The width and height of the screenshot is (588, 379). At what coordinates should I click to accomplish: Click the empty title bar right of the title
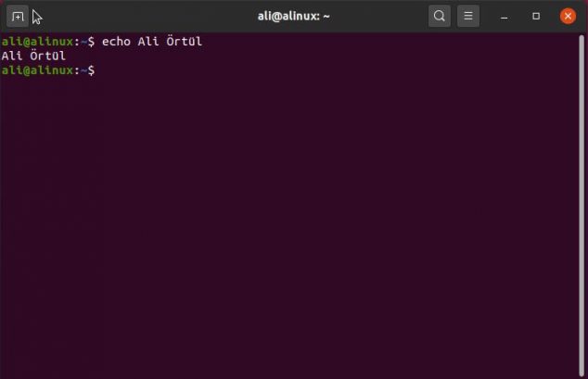(x=378, y=17)
